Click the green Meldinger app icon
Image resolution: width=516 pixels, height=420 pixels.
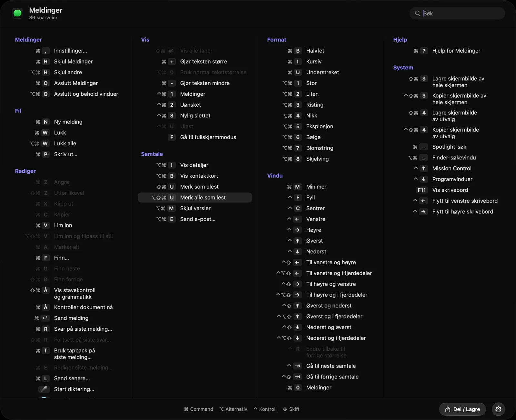coord(17,13)
